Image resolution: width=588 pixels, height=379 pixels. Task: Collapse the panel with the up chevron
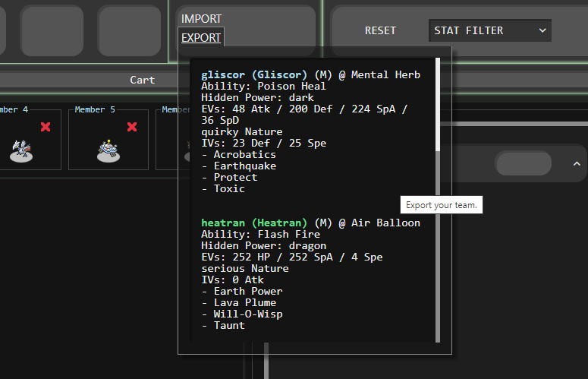point(577,164)
